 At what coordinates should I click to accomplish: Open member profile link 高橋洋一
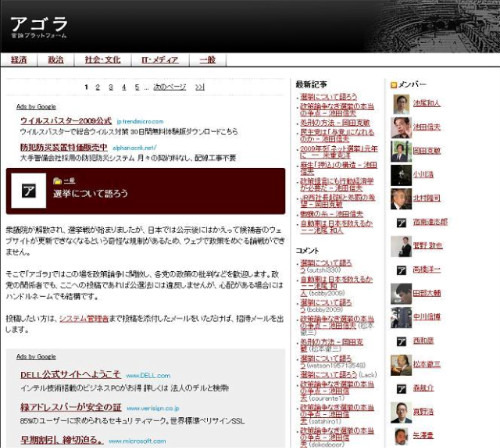tap(427, 269)
